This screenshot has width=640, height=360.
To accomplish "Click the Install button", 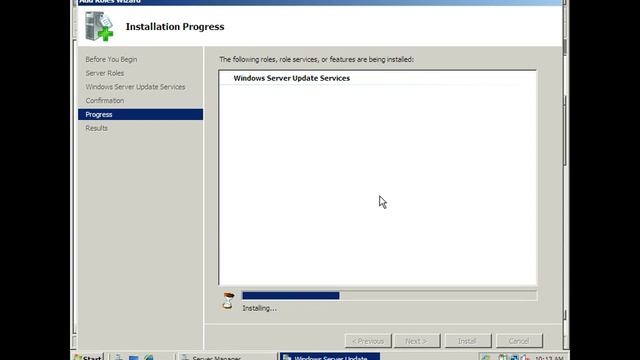I will 468,341.
